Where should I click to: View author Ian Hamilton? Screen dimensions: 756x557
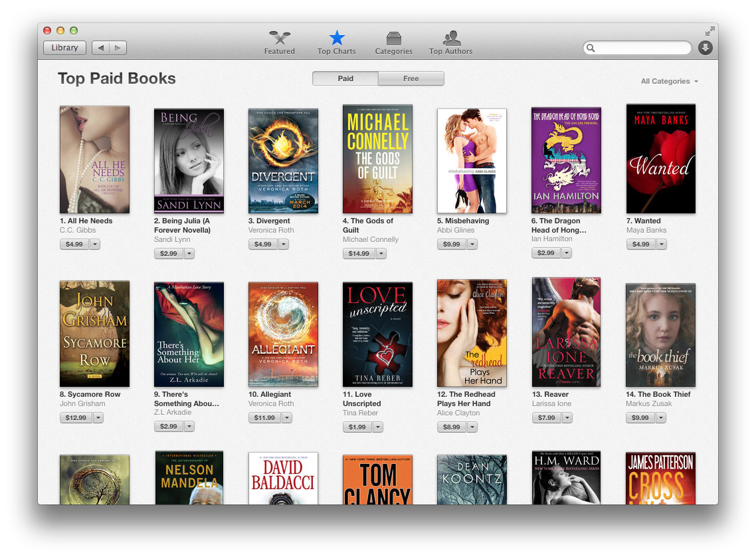551,239
